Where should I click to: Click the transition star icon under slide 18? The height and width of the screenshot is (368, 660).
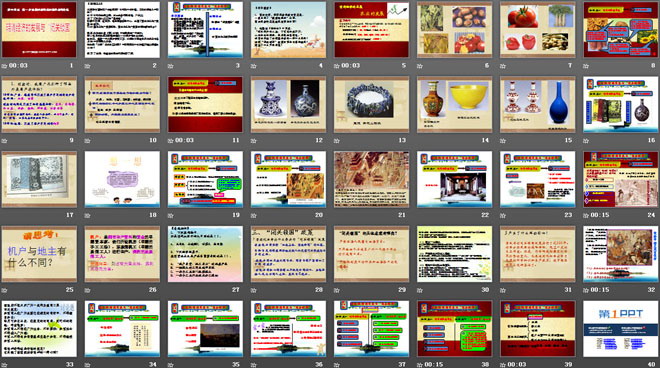tap(87, 215)
